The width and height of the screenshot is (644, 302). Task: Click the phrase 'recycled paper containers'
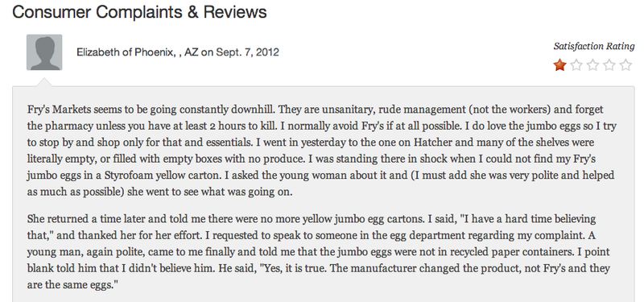[x=514, y=251]
